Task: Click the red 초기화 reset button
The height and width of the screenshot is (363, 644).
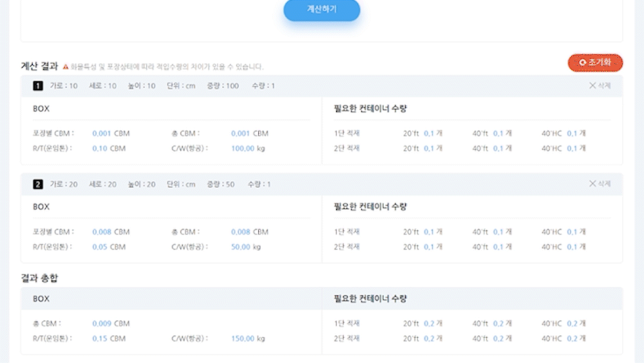Action: point(595,63)
